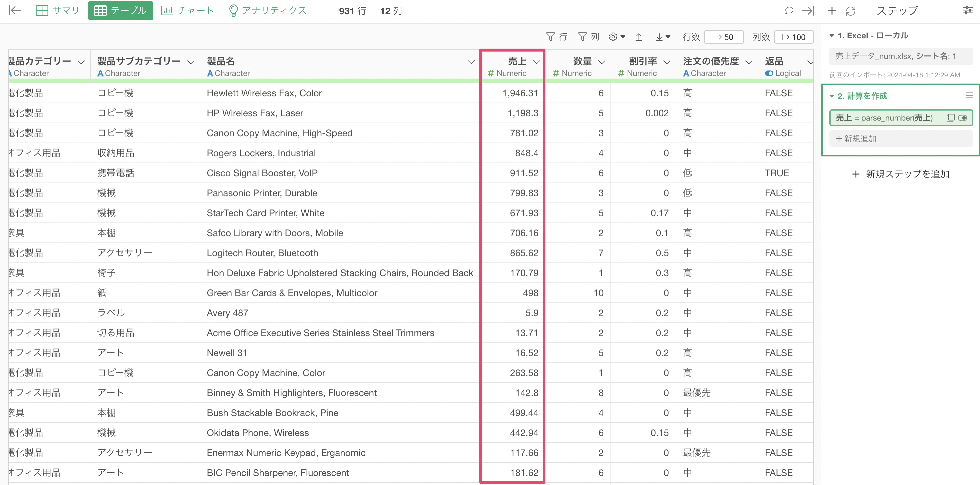Open the 製品カテゴリー column menu
The width and height of the screenshot is (980, 485).
coord(81,62)
